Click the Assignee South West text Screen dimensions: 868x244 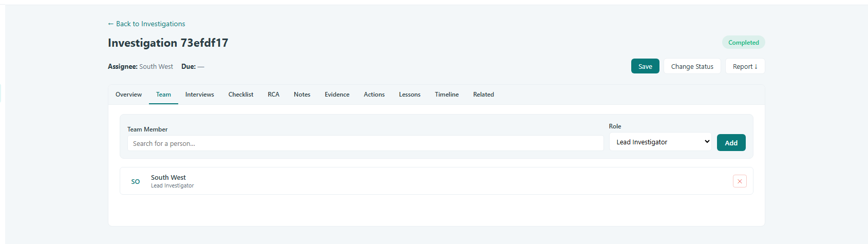tap(140, 66)
